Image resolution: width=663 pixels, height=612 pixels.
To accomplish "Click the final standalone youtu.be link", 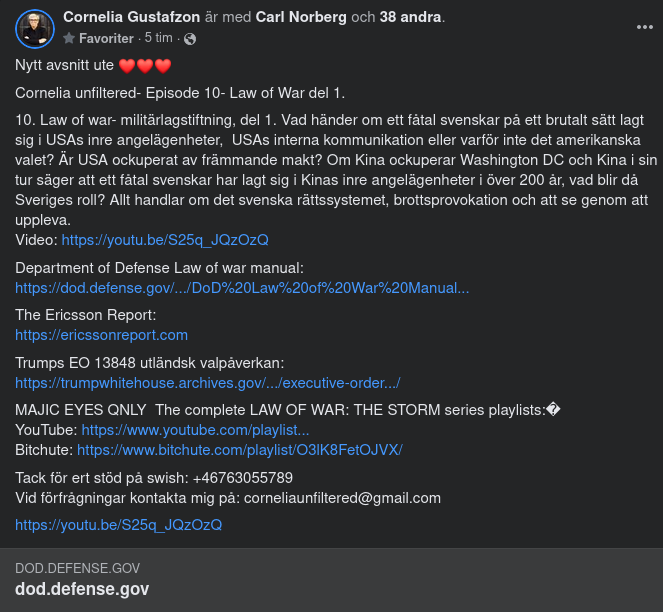I will (118, 524).
